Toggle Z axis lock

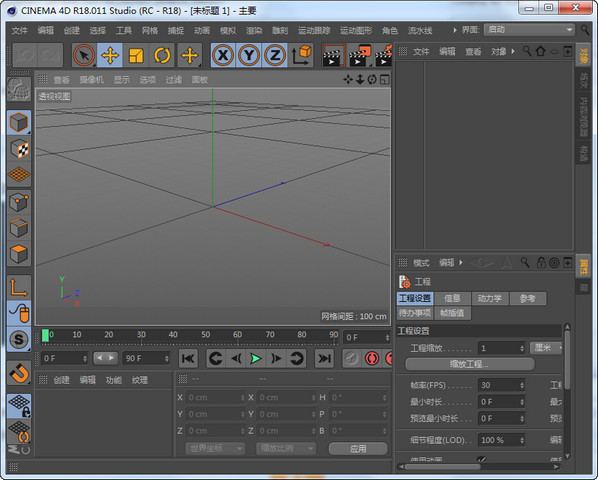point(275,56)
